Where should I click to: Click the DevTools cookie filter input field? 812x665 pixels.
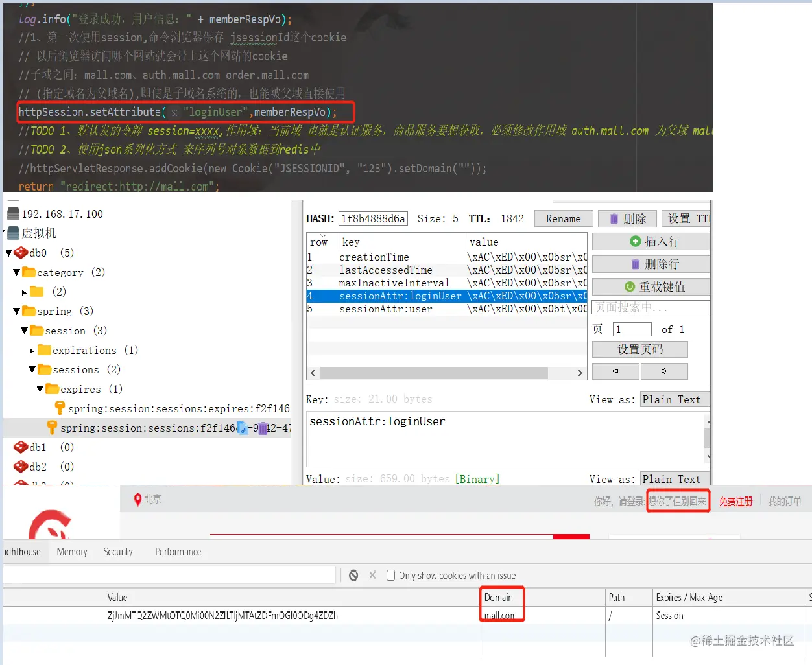click(x=170, y=575)
